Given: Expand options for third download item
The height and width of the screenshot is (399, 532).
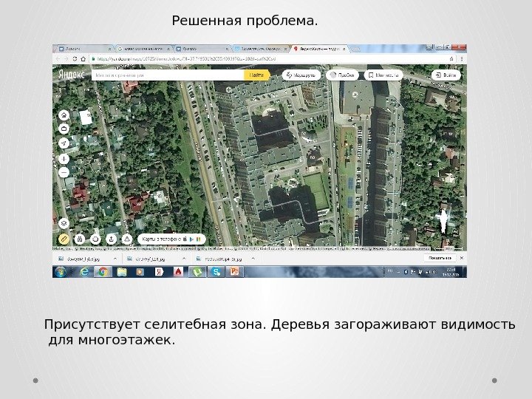Looking at the screenshot, I should (x=253, y=259).
